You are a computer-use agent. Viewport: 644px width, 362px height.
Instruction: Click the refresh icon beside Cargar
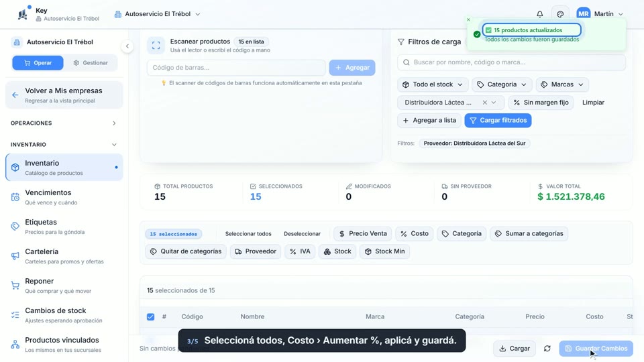pyautogui.click(x=547, y=349)
